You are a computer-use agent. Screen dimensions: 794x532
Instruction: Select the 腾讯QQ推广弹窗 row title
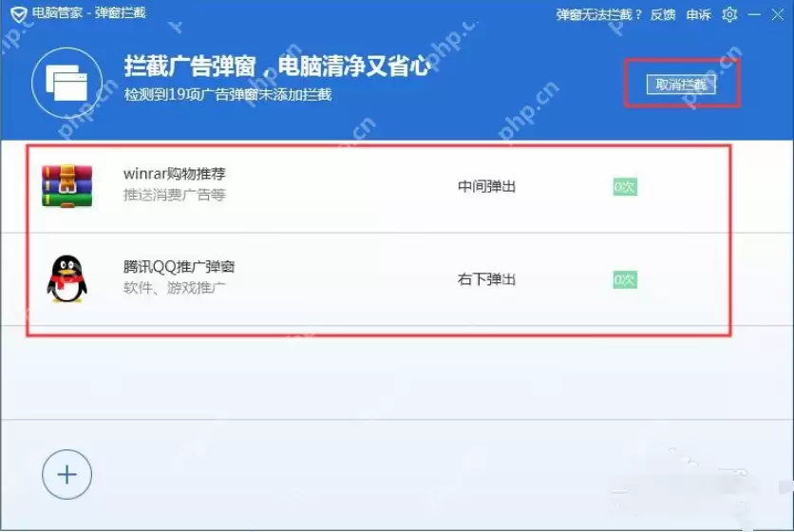(180, 267)
